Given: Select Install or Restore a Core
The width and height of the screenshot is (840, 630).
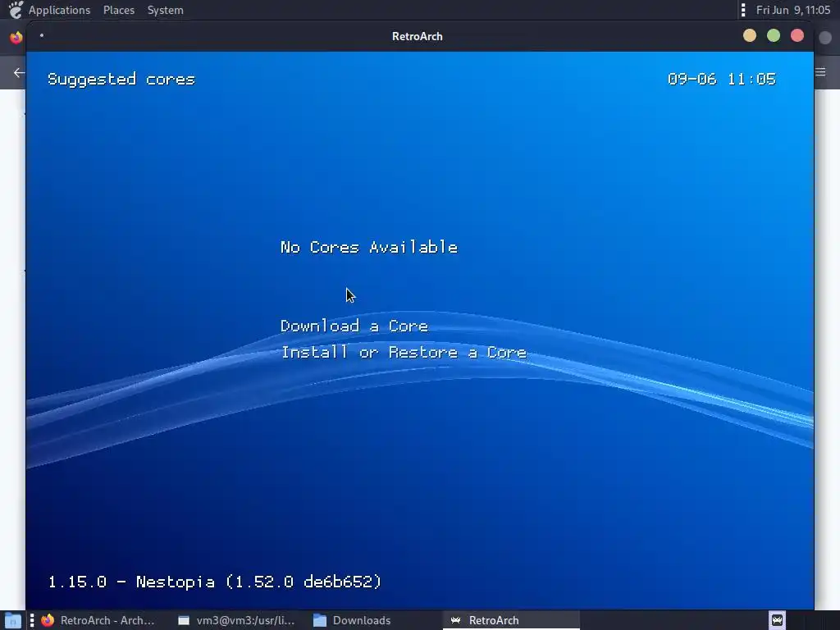Looking at the screenshot, I should point(404,353).
